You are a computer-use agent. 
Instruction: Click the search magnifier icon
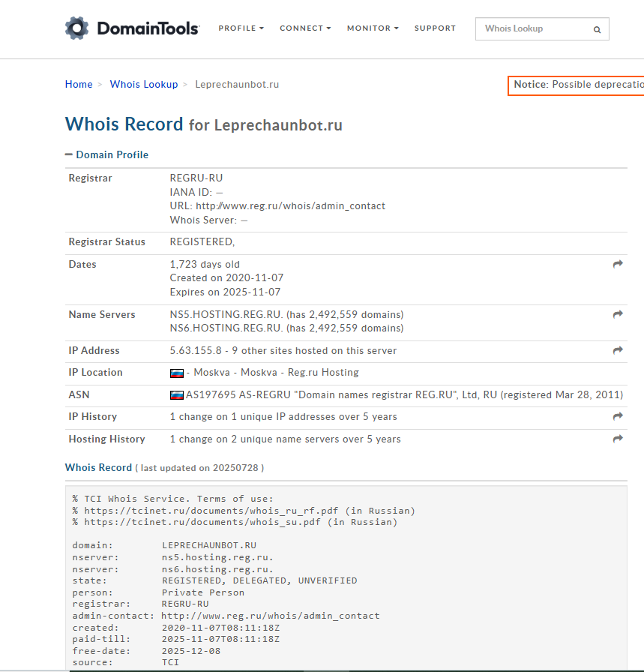(597, 29)
